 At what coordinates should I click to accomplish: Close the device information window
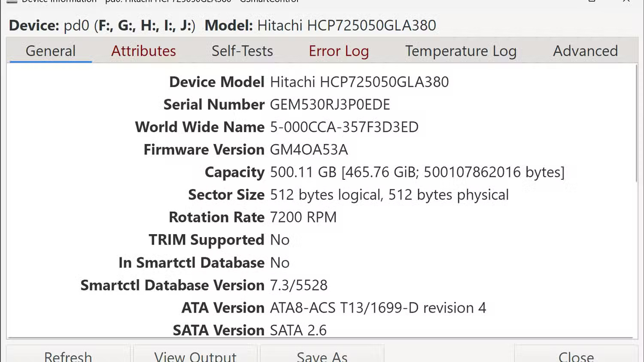tap(575, 356)
